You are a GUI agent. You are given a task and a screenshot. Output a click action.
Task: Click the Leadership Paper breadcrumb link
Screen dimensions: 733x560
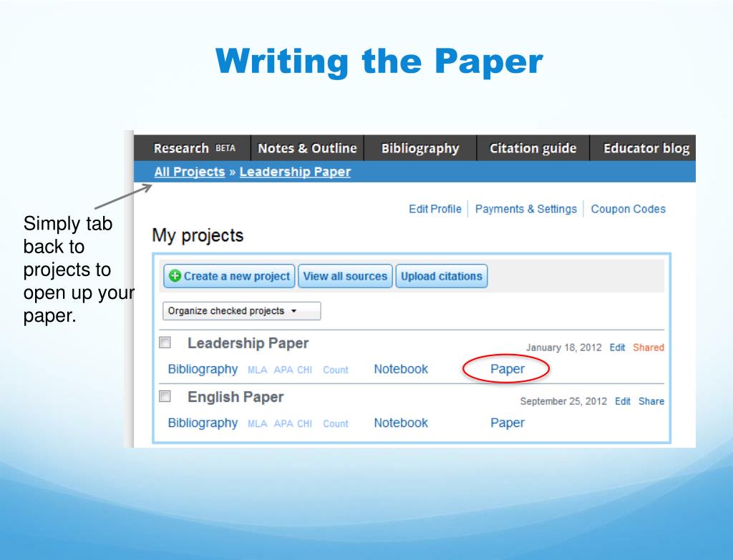(295, 172)
